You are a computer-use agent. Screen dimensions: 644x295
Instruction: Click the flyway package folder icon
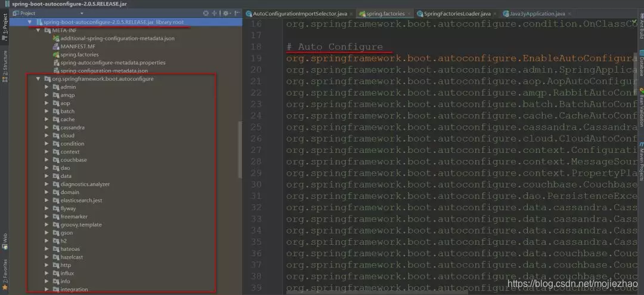(56, 208)
